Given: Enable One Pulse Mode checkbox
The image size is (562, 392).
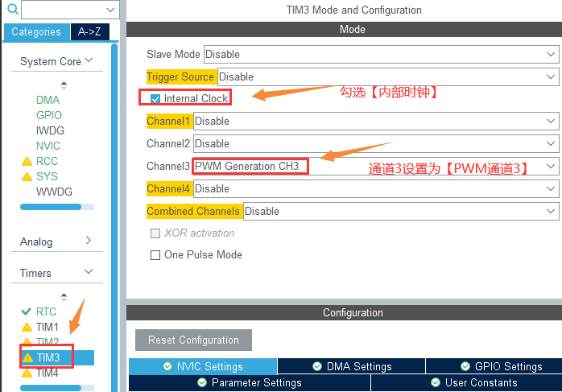Looking at the screenshot, I should pos(155,255).
